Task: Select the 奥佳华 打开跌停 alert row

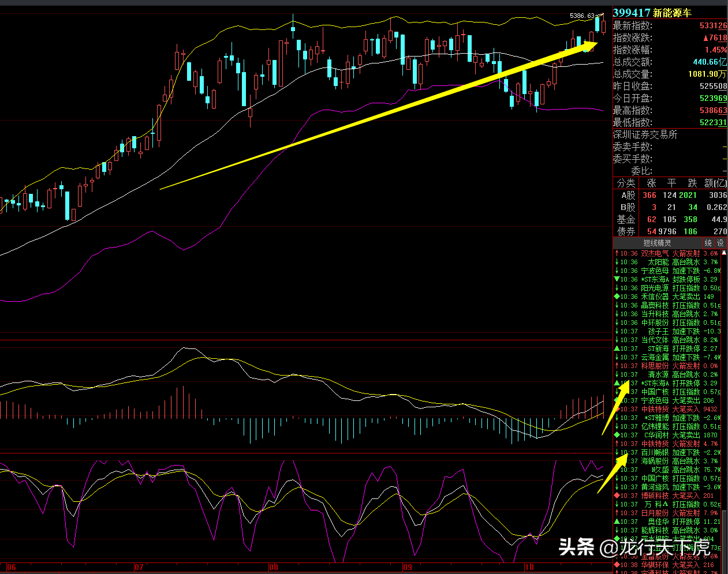Action: (667, 522)
